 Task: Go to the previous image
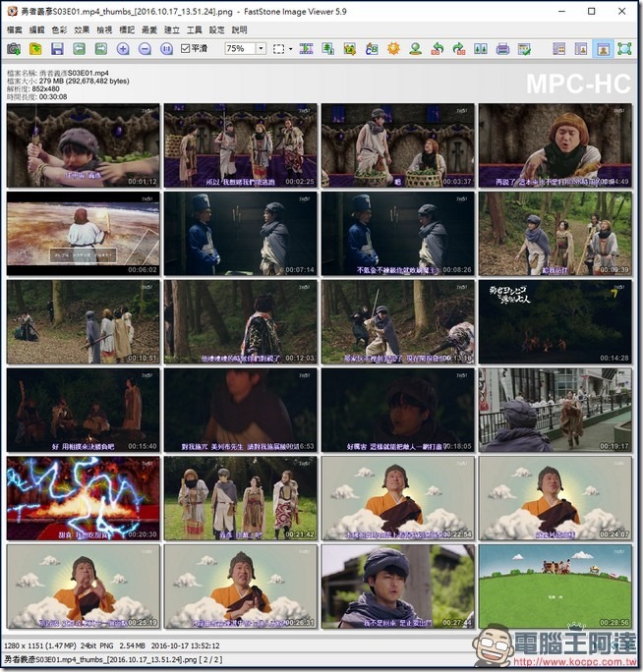click(79, 49)
